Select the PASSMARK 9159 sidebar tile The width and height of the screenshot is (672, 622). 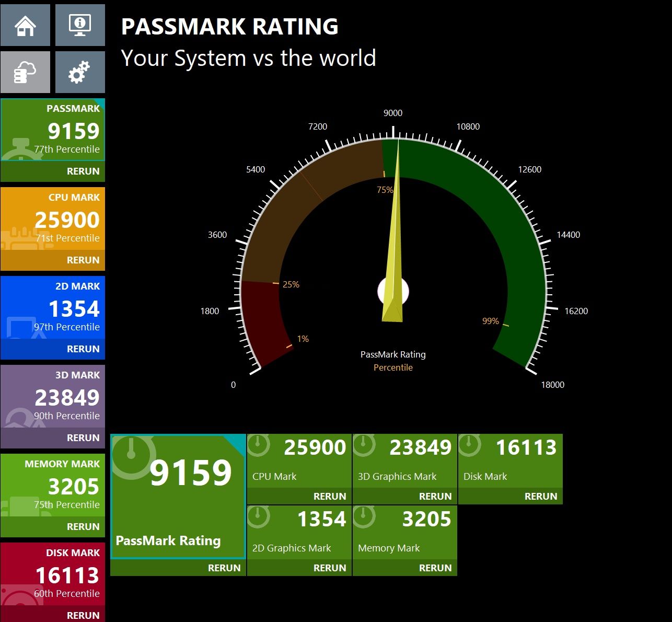click(x=53, y=130)
